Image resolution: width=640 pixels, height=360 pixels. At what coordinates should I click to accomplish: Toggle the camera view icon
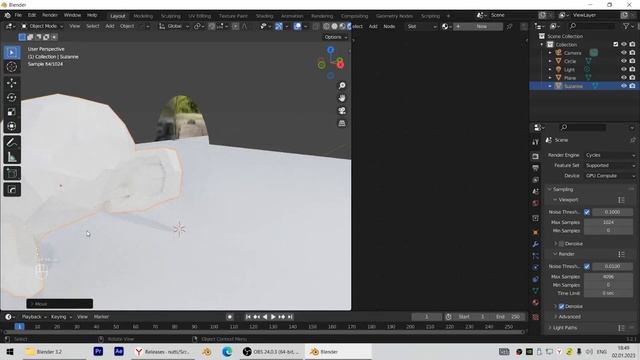tap(342, 111)
